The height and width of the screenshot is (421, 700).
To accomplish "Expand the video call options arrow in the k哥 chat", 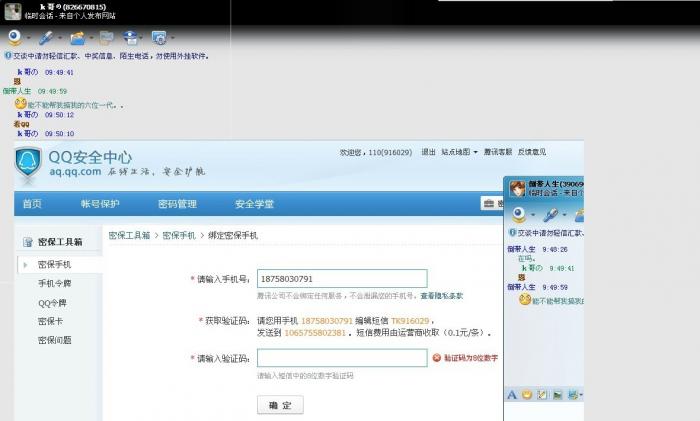I will (29, 38).
